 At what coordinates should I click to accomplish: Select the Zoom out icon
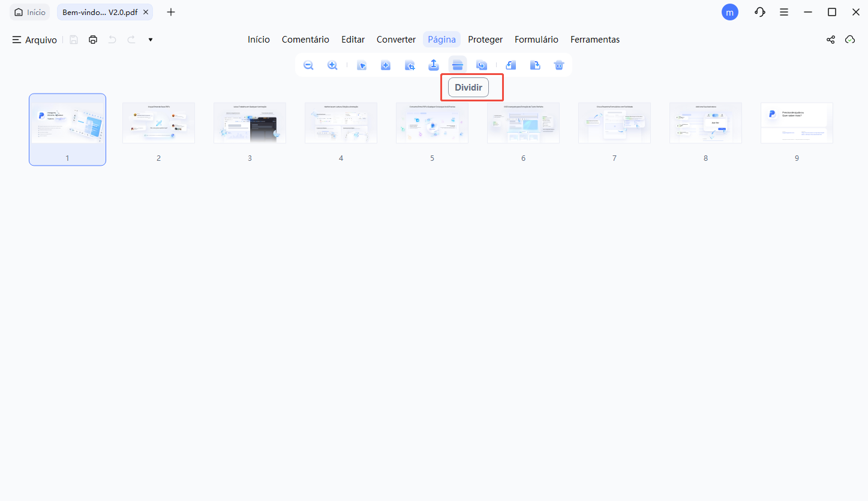[308, 65]
